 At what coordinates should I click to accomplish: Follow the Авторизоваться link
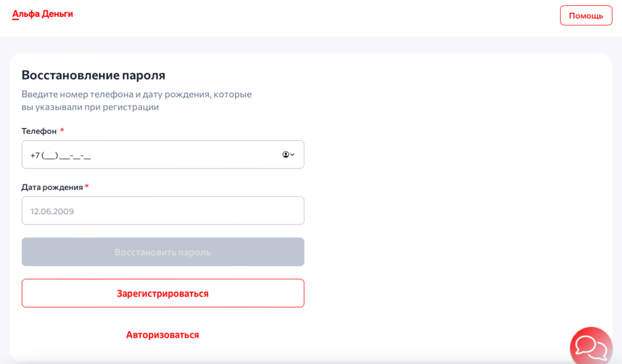163,334
